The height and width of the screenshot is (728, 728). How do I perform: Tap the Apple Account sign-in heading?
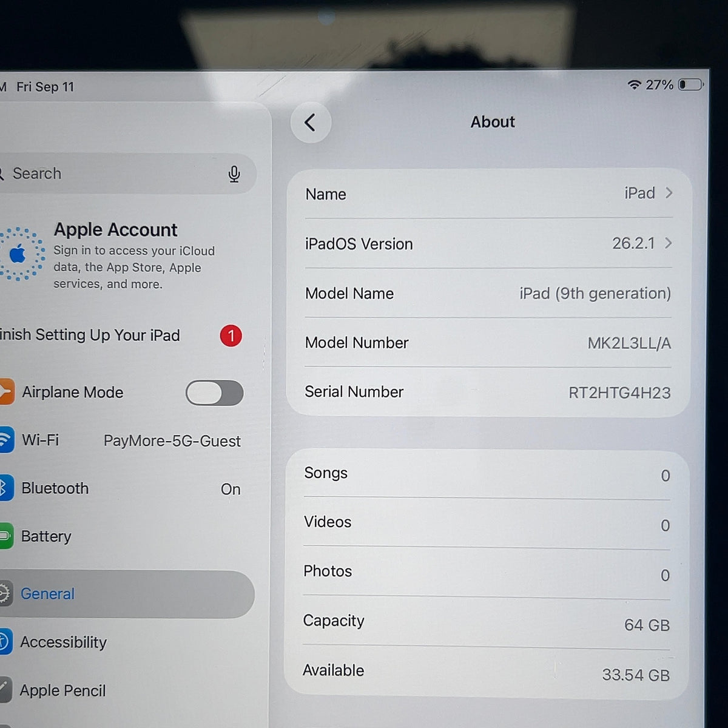click(115, 230)
